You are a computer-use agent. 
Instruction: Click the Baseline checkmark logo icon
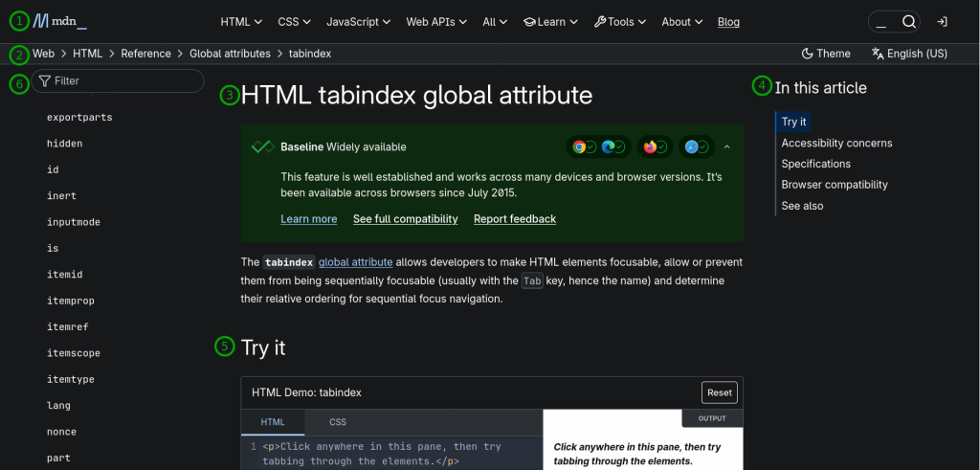[262, 146]
